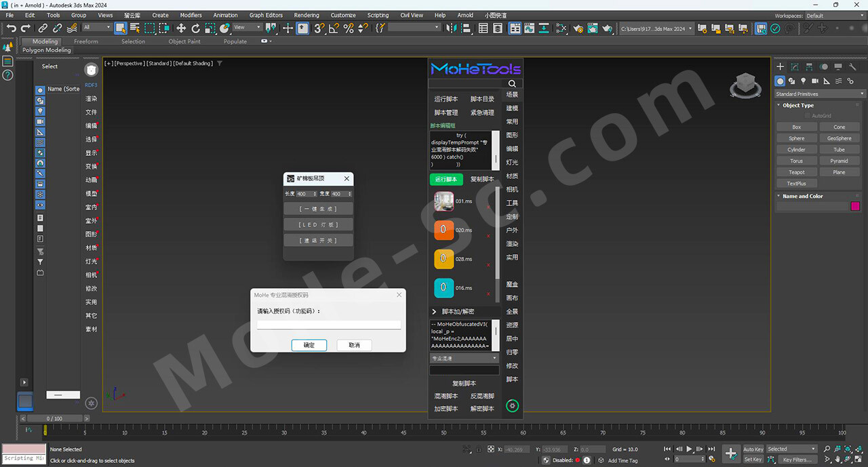This screenshot has height=467, width=868.
Task: Click the magenta object color swatch
Action: click(x=855, y=206)
